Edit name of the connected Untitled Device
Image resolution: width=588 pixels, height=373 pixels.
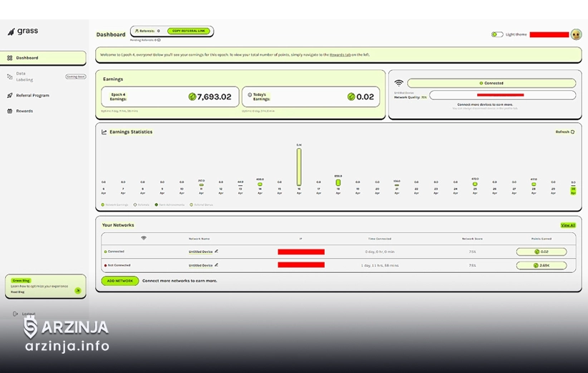coord(217,252)
